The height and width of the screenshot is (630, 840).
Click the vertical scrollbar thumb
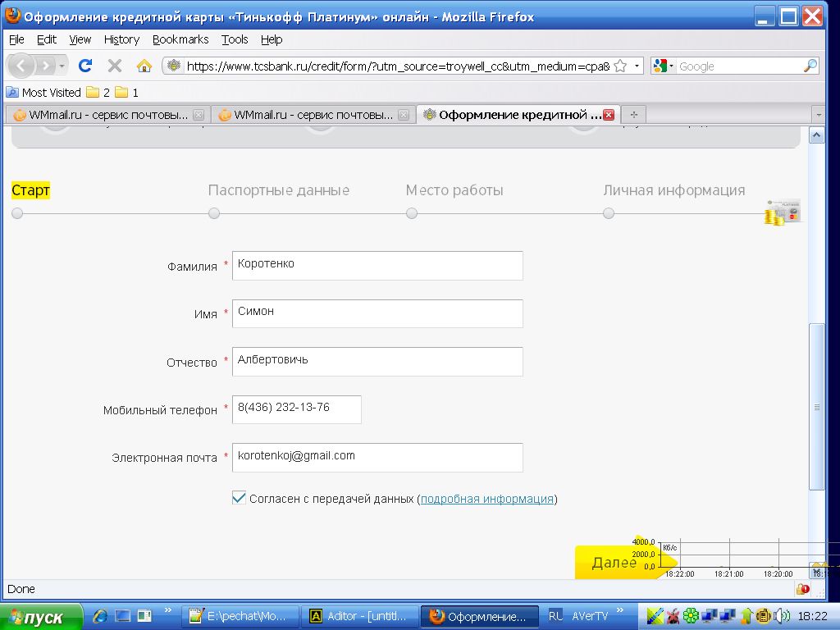pos(816,407)
